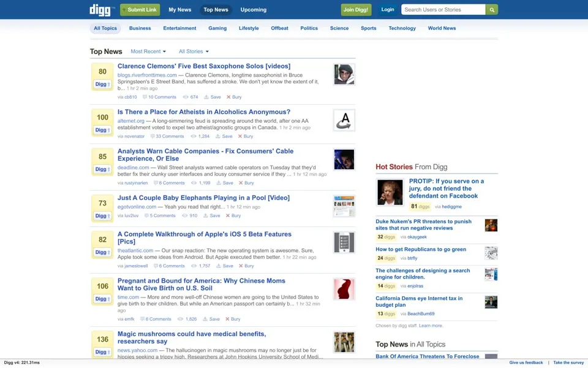Select the Lifestyle topic

pyautogui.click(x=249, y=28)
